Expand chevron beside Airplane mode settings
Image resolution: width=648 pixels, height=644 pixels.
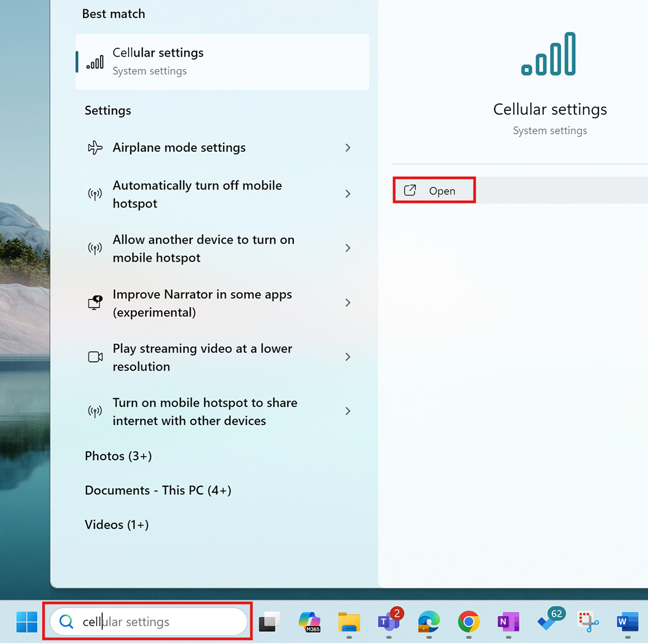coord(348,147)
